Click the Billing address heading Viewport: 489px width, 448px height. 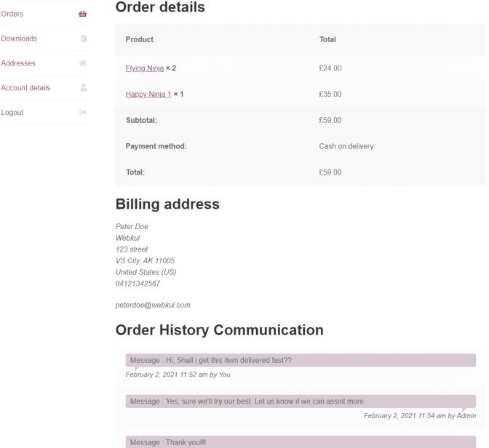tap(167, 204)
